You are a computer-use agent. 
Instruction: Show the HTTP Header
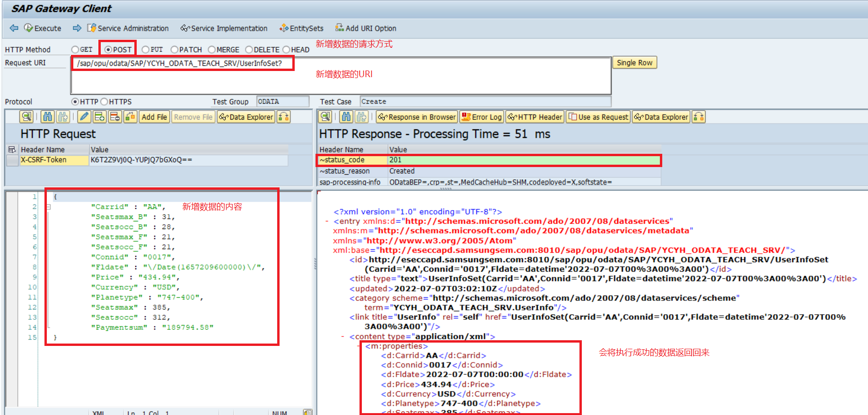pyautogui.click(x=535, y=117)
